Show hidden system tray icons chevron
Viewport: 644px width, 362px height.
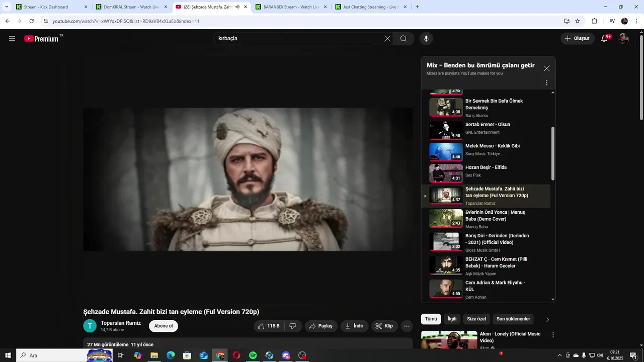click(x=559, y=355)
